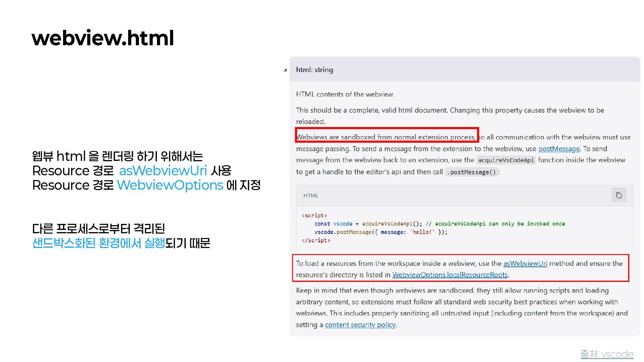
Task: Open the postMessage documentation link
Action: coord(559,149)
